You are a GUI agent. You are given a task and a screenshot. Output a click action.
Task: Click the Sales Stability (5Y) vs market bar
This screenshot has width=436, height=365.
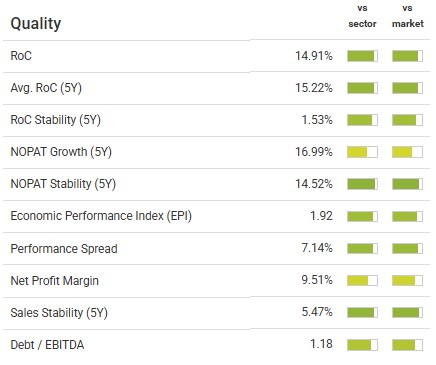click(x=407, y=312)
